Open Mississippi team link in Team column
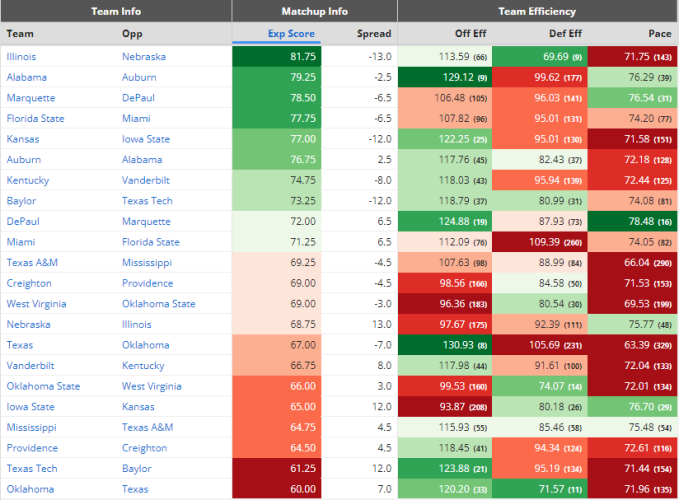 (31, 428)
